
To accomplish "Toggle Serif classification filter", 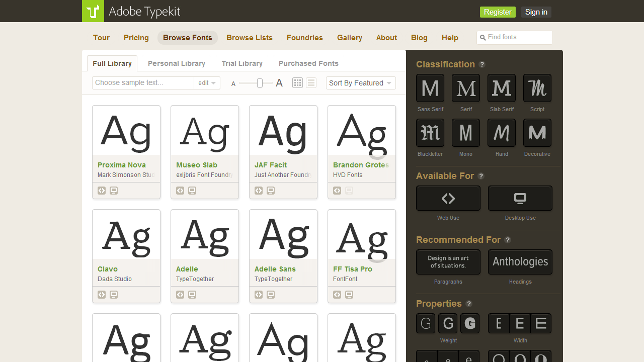I will [x=466, y=88].
